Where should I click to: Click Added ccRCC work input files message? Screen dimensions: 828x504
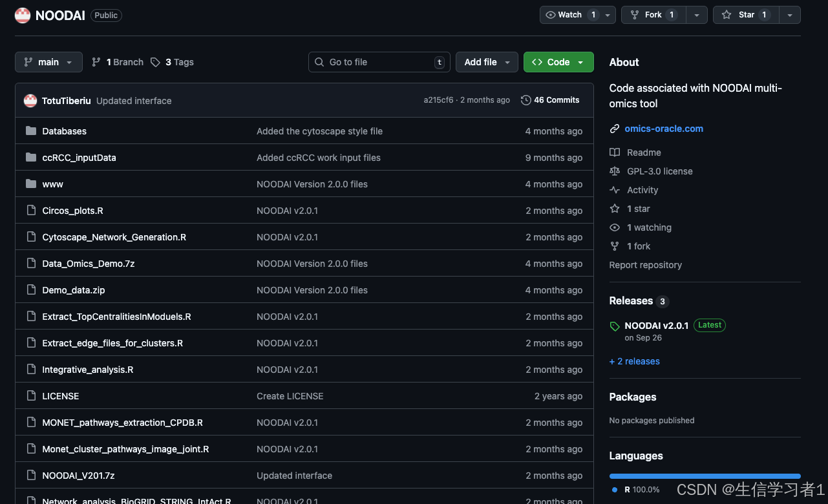tap(319, 158)
